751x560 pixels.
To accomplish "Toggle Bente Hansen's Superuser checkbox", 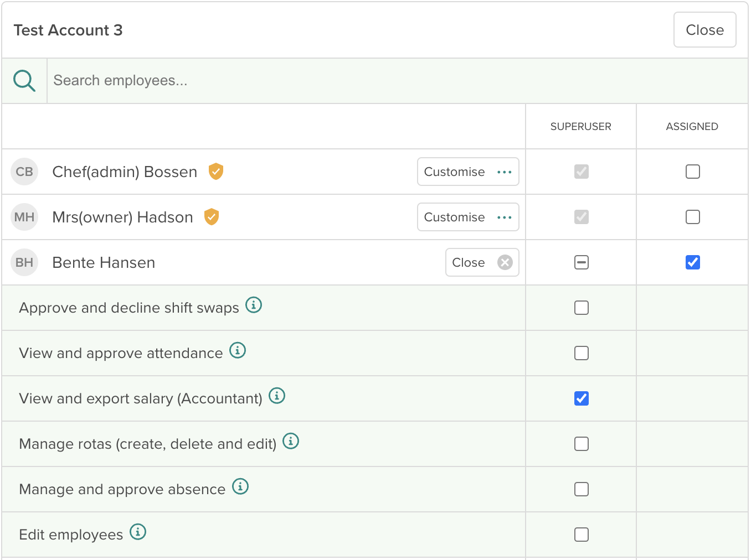I will [x=581, y=262].
